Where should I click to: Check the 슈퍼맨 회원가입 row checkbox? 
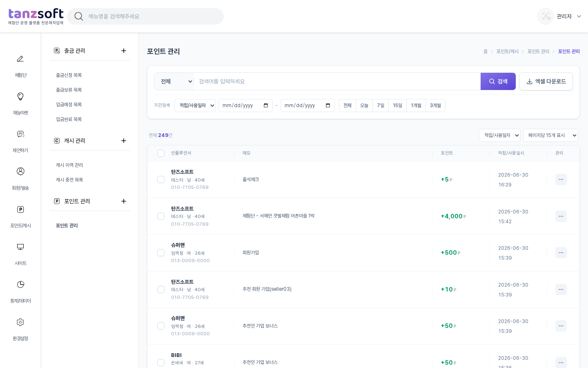[x=161, y=253]
